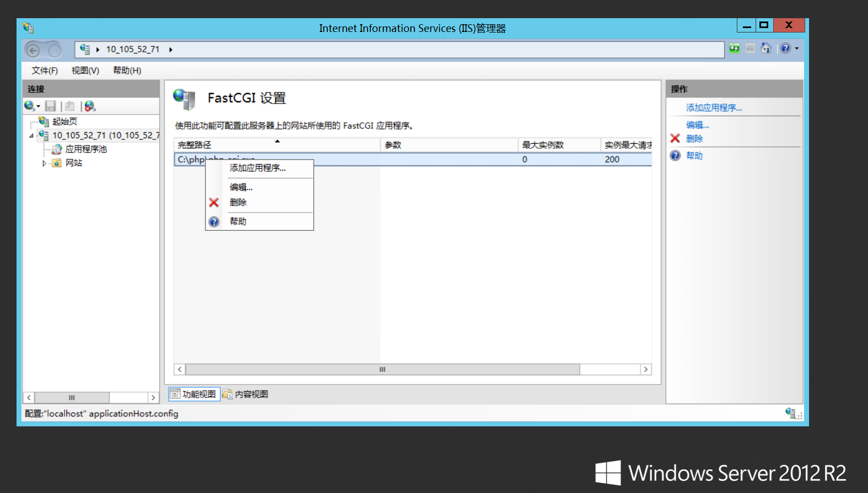Collapse the 10_105_52_71 server node

[31, 136]
